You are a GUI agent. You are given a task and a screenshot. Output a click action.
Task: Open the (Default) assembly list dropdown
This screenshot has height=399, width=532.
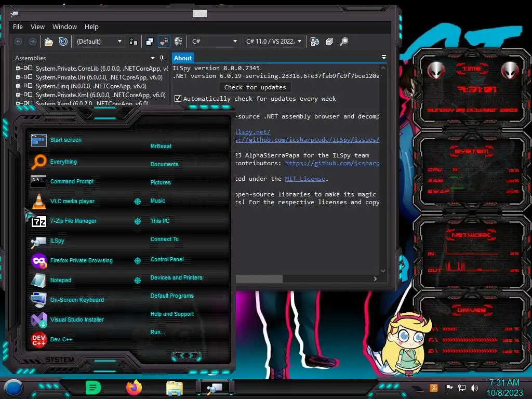pyautogui.click(x=99, y=42)
